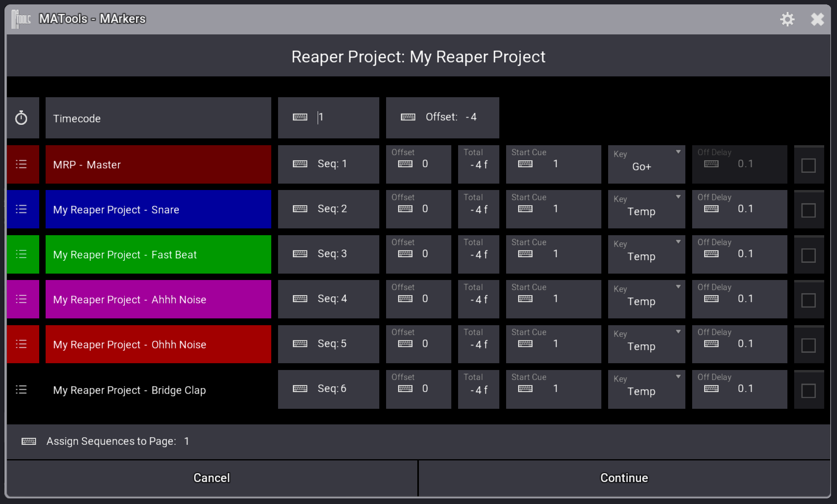The image size is (837, 504).
Task: Click keyboard icon next to Seq: 2
Action: (x=300, y=209)
